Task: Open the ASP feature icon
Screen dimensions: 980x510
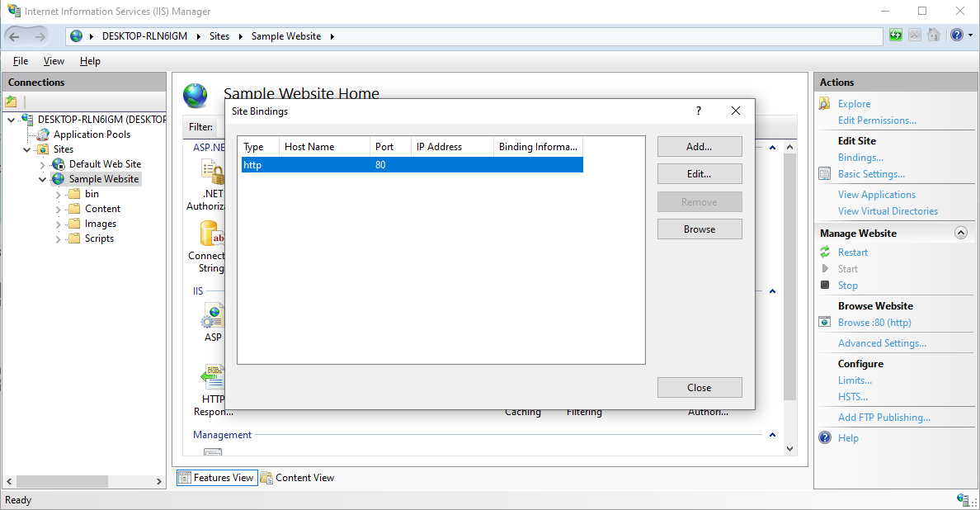Action: click(213, 316)
